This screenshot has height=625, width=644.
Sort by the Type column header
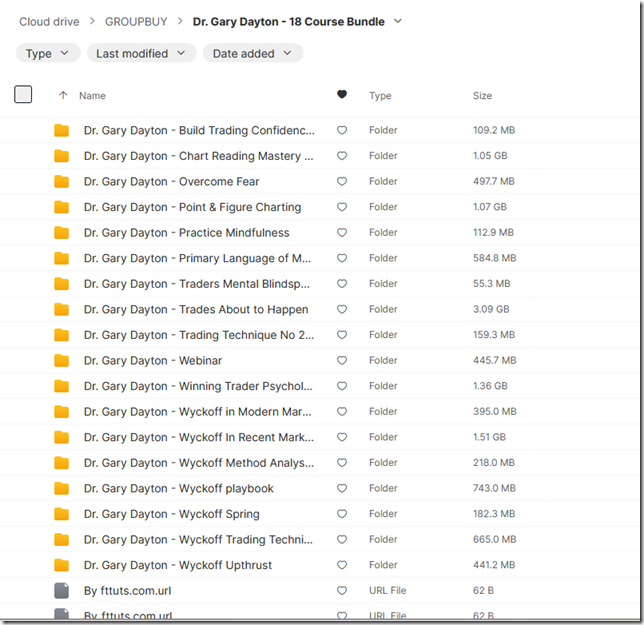[380, 96]
